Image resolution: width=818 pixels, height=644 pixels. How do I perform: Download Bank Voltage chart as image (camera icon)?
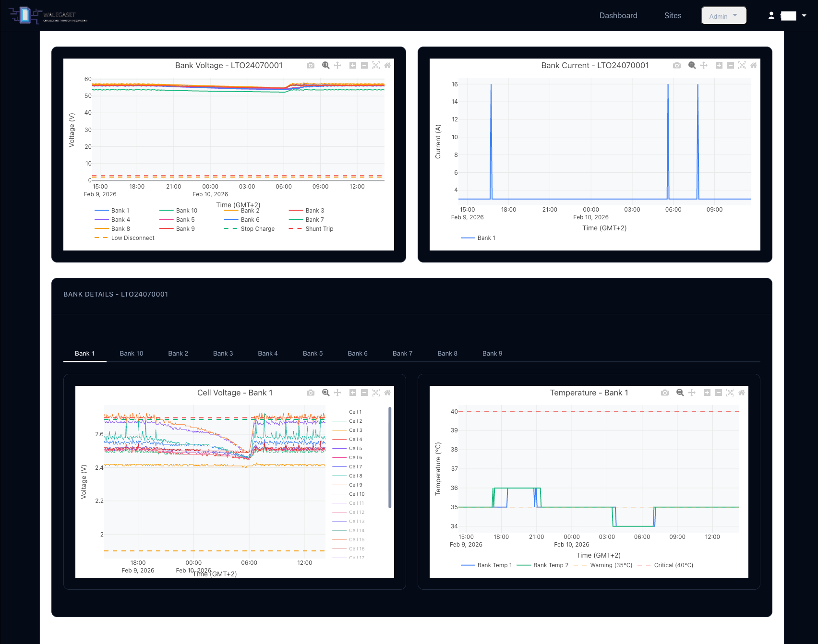tap(311, 65)
